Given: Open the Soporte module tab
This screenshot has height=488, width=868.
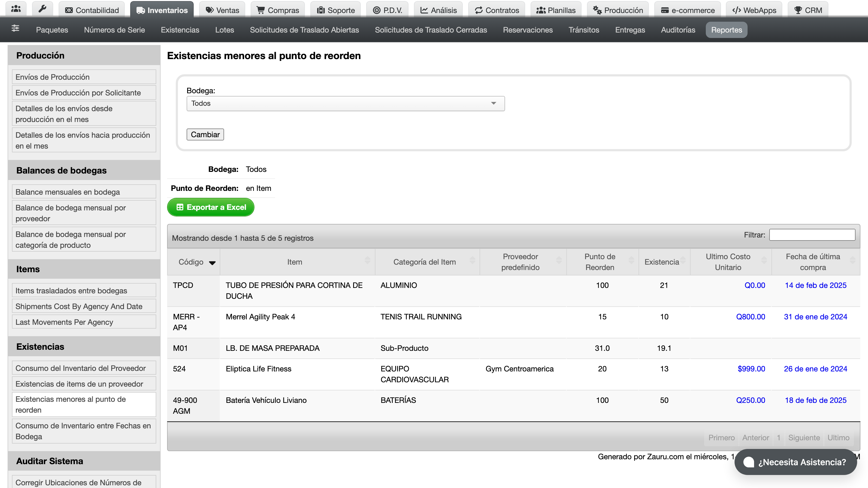Looking at the screenshot, I should [x=336, y=10].
